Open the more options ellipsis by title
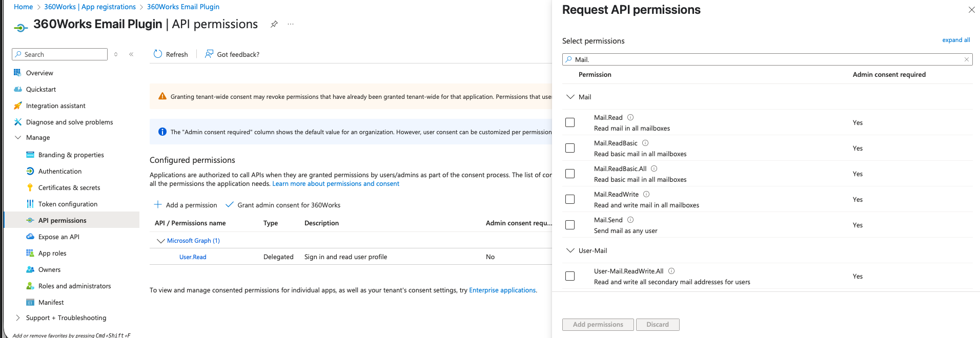Image resolution: width=980 pixels, height=338 pixels. tap(291, 24)
